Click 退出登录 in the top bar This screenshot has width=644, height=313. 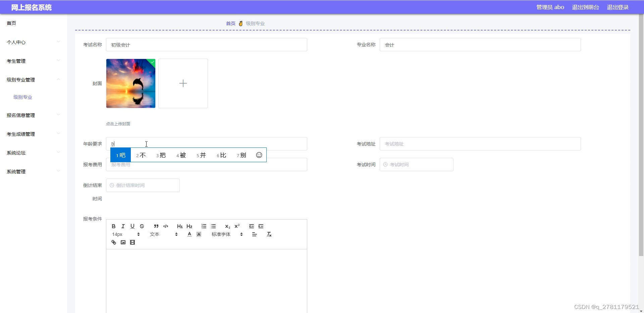coord(618,7)
